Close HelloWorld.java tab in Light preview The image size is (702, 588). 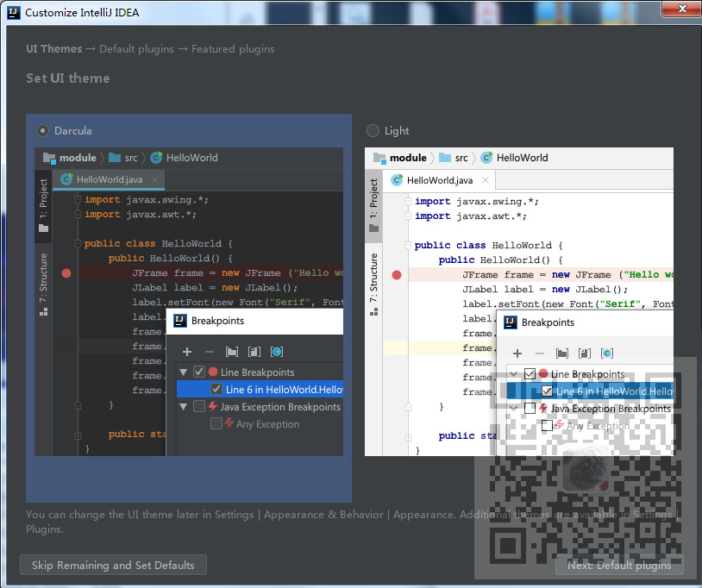pyautogui.click(x=486, y=180)
